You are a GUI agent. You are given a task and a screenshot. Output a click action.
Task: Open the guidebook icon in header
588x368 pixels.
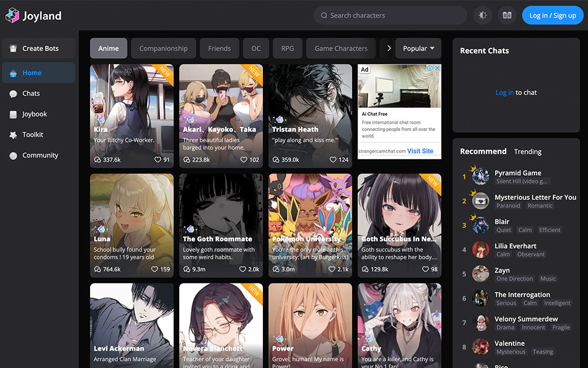click(x=507, y=15)
